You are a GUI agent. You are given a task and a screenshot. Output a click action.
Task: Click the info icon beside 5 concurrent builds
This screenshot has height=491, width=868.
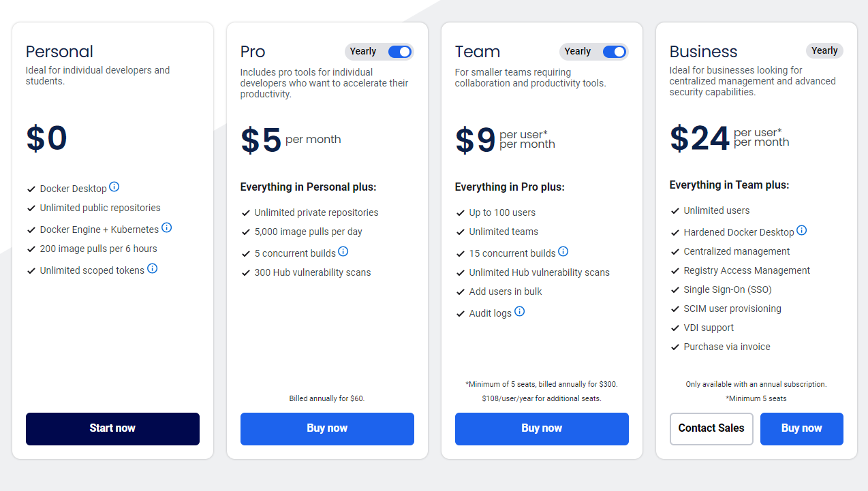coord(343,251)
